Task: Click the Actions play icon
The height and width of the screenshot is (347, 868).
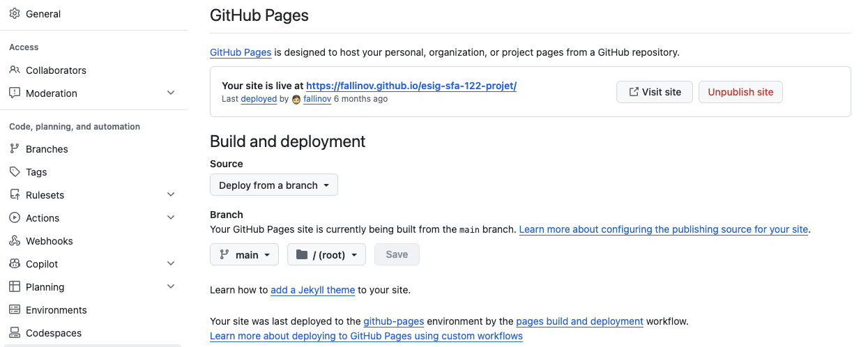Action: pos(15,218)
